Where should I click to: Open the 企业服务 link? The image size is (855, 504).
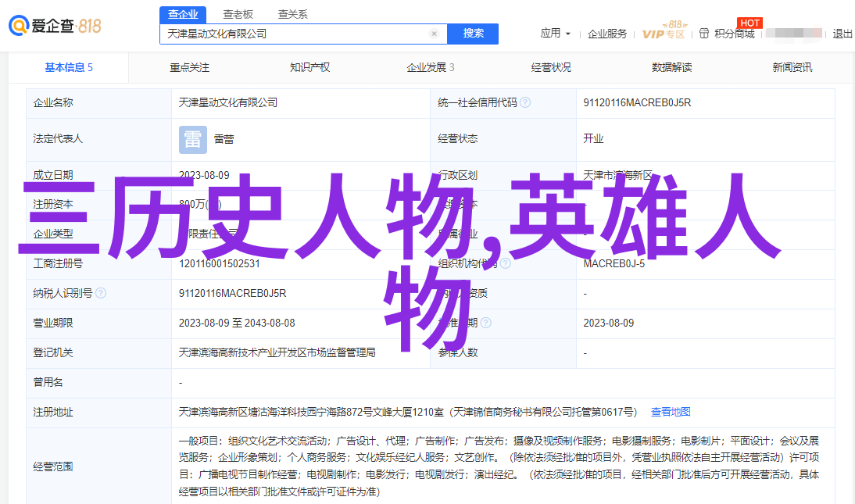[x=607, y=34]
